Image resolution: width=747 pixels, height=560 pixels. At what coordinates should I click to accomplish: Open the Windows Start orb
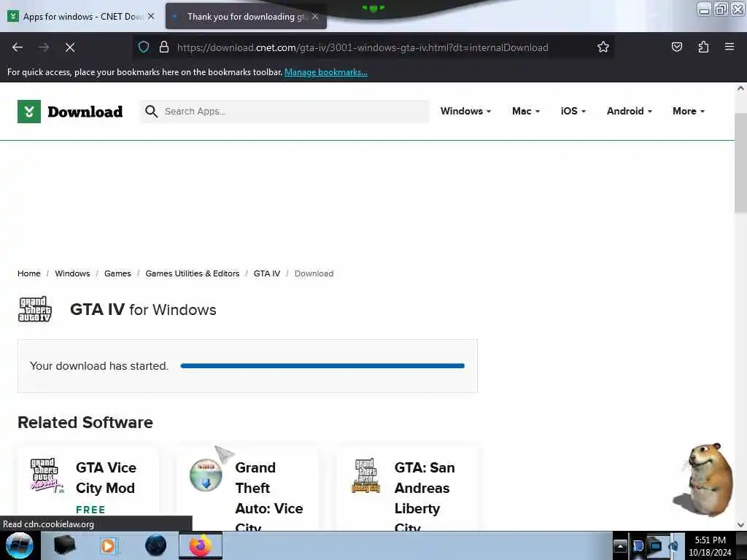20,545
